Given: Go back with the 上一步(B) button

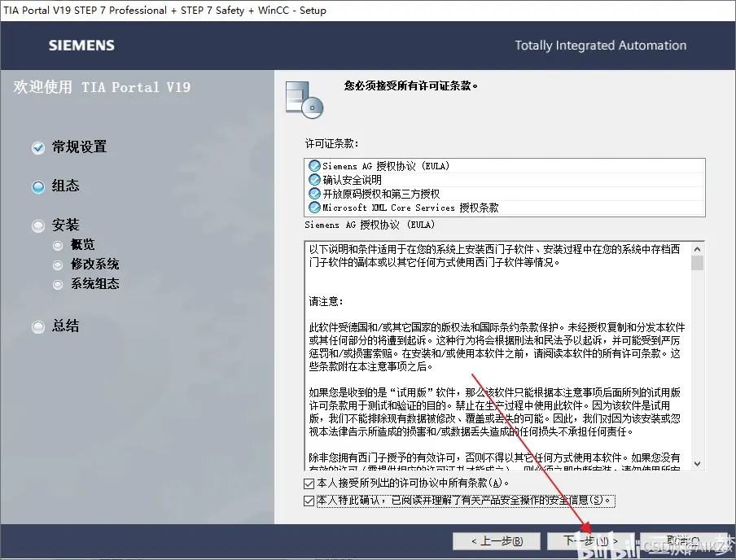Looking at the screenshot, I should coord(497,541).
